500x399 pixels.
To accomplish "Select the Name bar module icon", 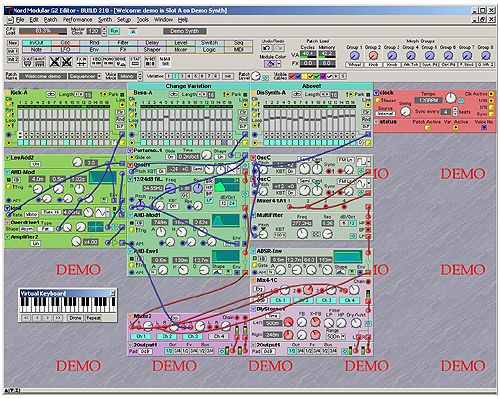I will 165,62.
